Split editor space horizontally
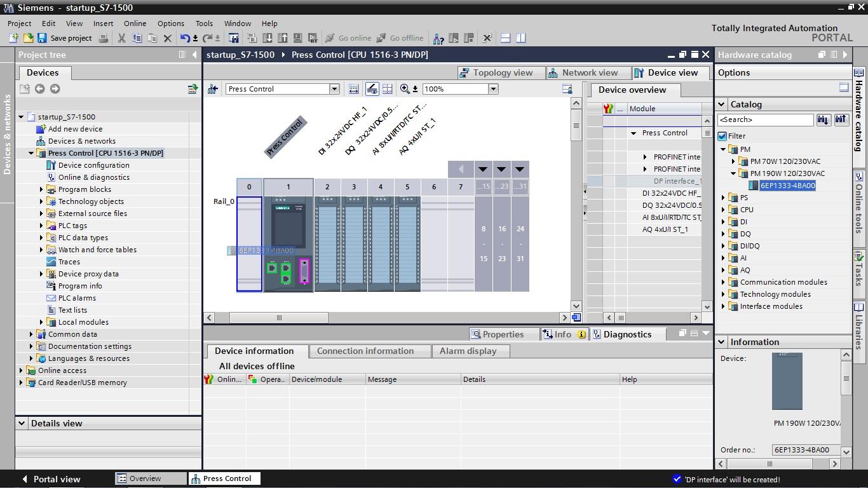The image size is (868, 488). click(506, 38)
